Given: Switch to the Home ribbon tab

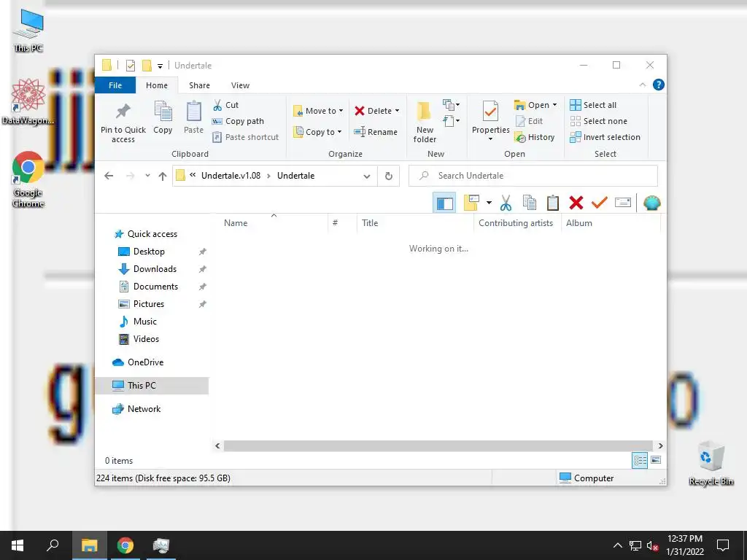Looking at the screenshot, I should (157, 85).
